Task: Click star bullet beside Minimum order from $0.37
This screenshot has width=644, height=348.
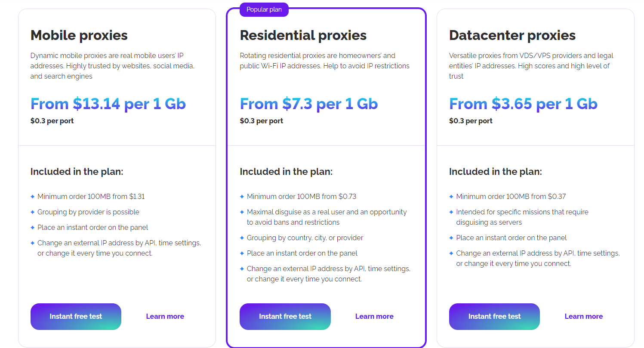Action: coord(451,197)
